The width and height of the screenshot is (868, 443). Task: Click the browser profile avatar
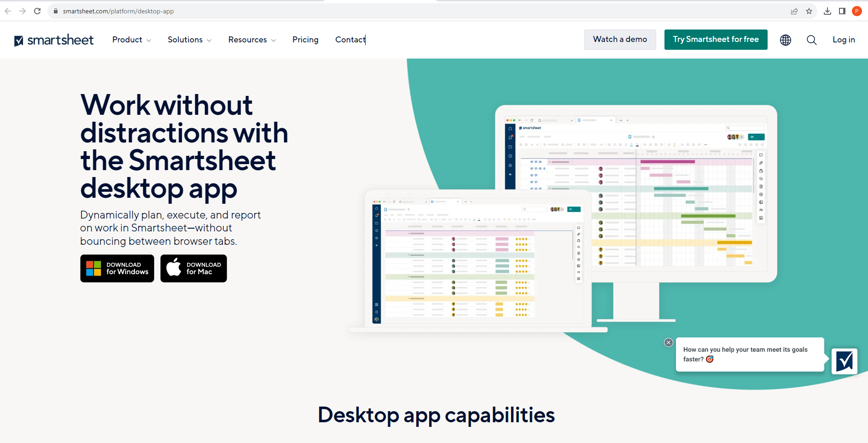coord(856,11)
